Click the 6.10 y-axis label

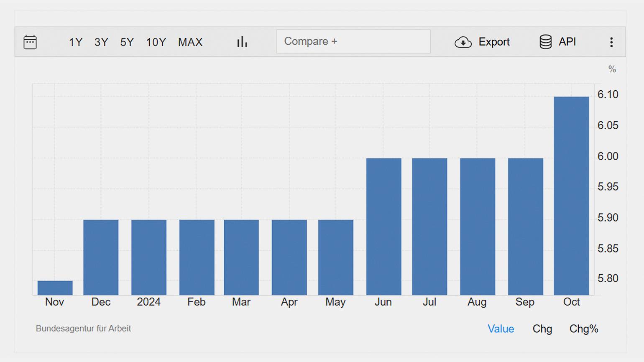[608, 94]
